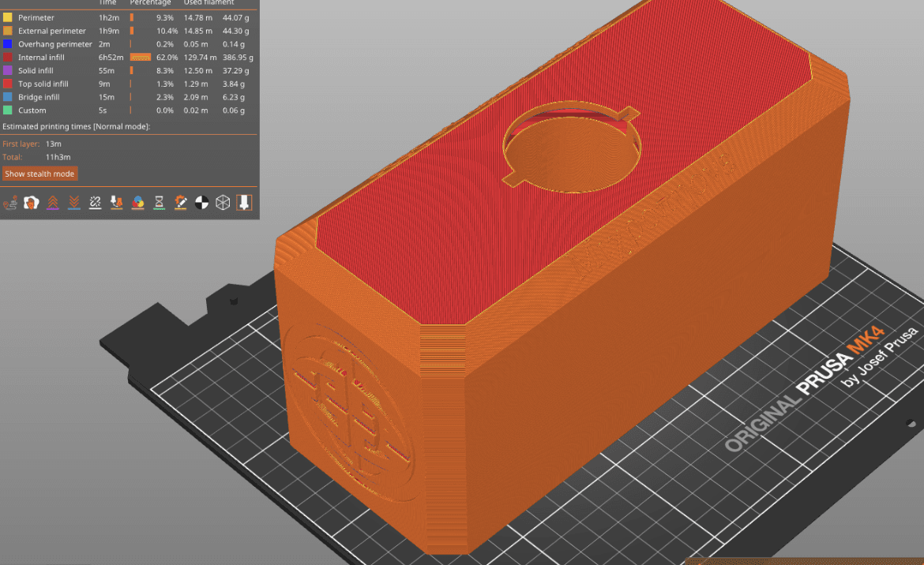The height and width of the screenshot is (565, 924).
Task: Click the Perimeter yellow color swatch
Action: (8, 17)
